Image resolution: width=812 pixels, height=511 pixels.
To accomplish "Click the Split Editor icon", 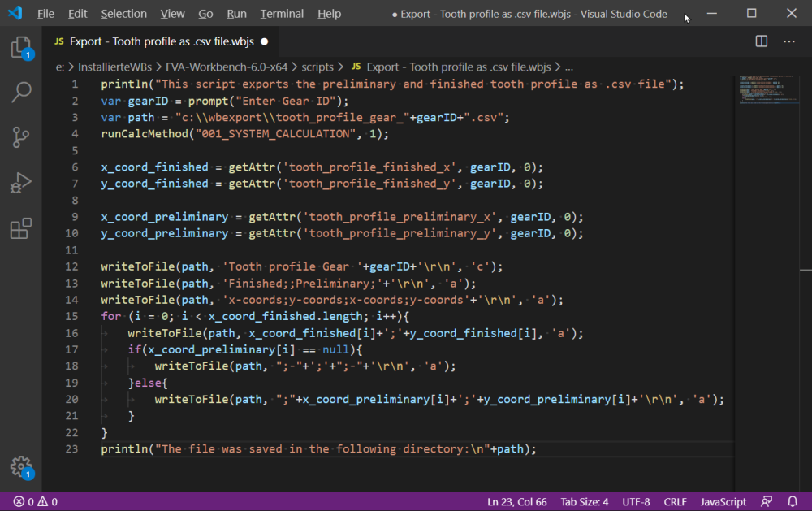I will point(761,40).
